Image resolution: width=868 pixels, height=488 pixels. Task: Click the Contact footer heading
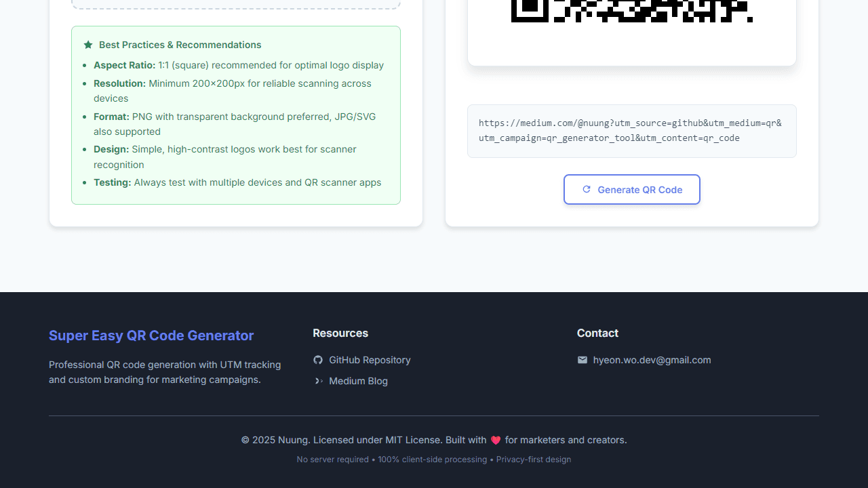[597, 333]
